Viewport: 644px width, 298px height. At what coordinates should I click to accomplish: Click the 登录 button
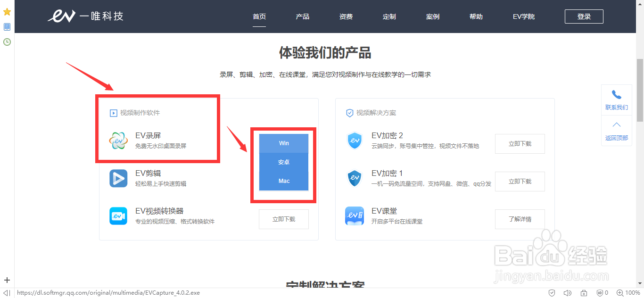point(584,17)
